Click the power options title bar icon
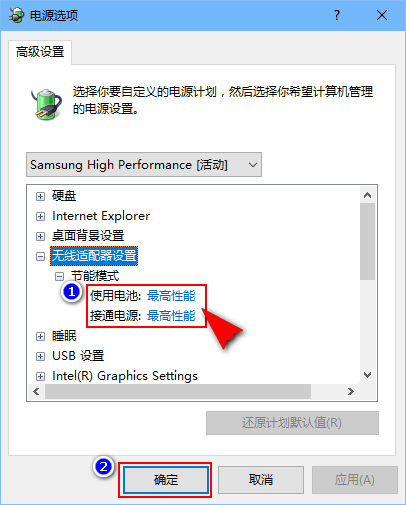 coord(16,15)
